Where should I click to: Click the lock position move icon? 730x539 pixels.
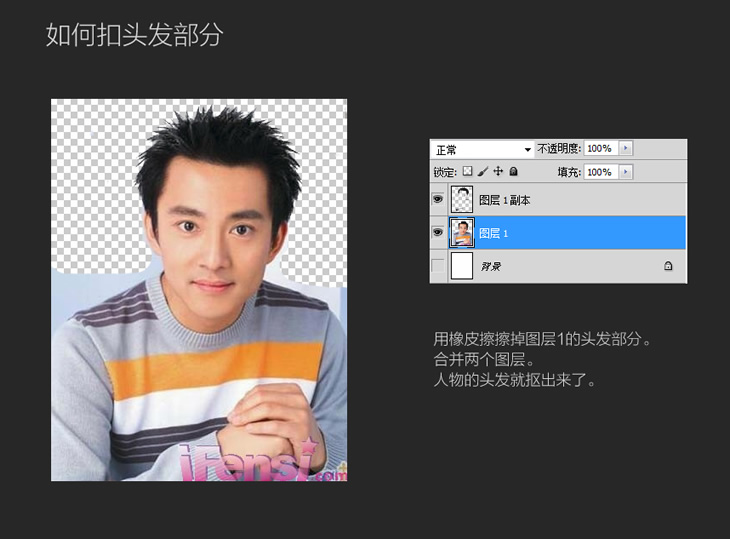(497, 172)
